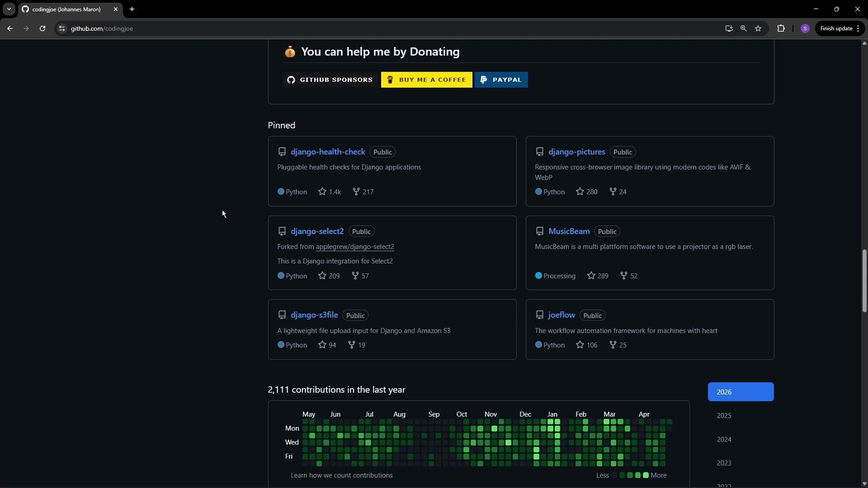Open the PayPal donation badge
The height and width of the screenshot is (488, 868).
(x=501, y=80)
